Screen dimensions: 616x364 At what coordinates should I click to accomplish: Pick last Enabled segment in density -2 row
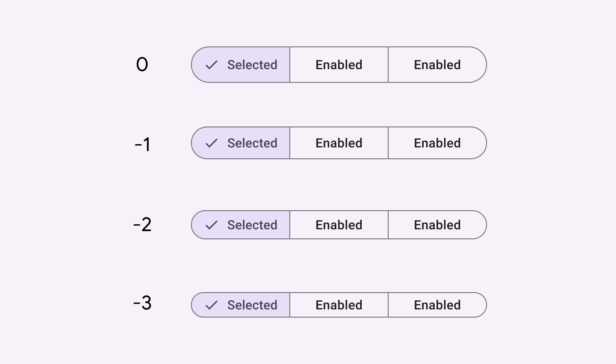tap(437, 225)
